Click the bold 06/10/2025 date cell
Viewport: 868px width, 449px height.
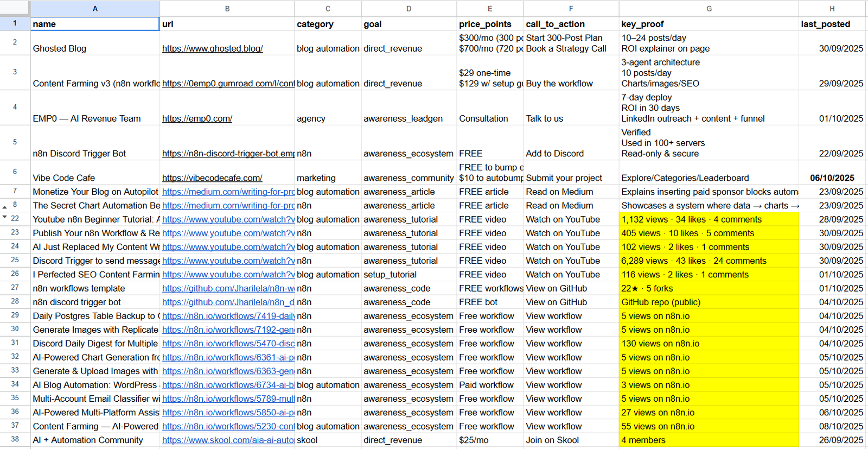(832, 178)
